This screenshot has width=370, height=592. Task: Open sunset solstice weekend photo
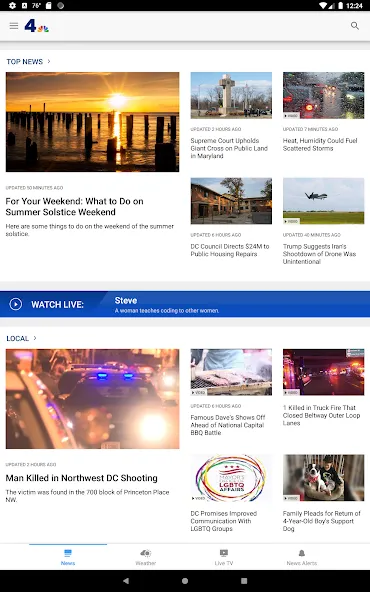click(x=92, y=122)
